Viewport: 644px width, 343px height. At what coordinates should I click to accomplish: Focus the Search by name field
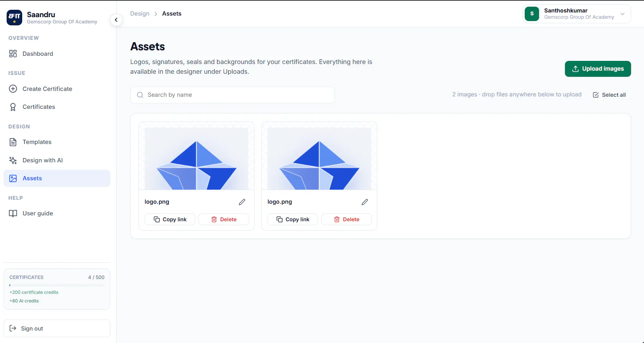[x=232, y=95]
